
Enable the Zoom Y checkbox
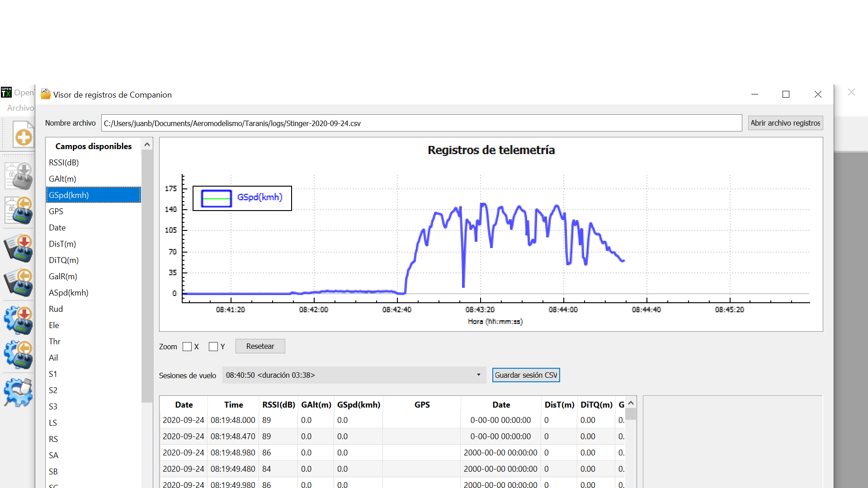(x=213, y=347)
